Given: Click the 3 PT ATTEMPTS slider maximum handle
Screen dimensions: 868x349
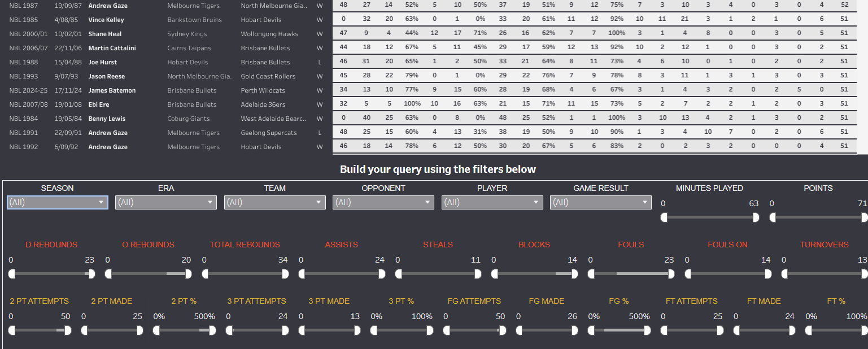Looking at the screenshot, I should click(x=285, y=330).
